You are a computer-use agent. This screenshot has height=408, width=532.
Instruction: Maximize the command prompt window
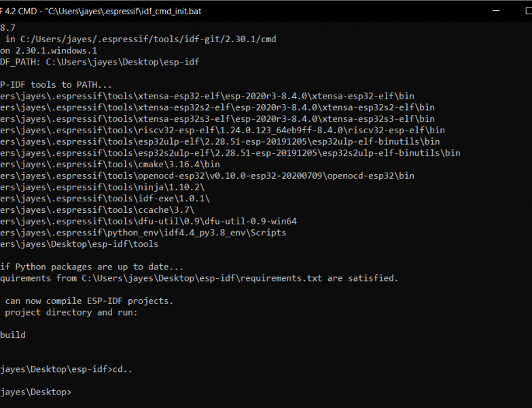click(x=529, y=11)
